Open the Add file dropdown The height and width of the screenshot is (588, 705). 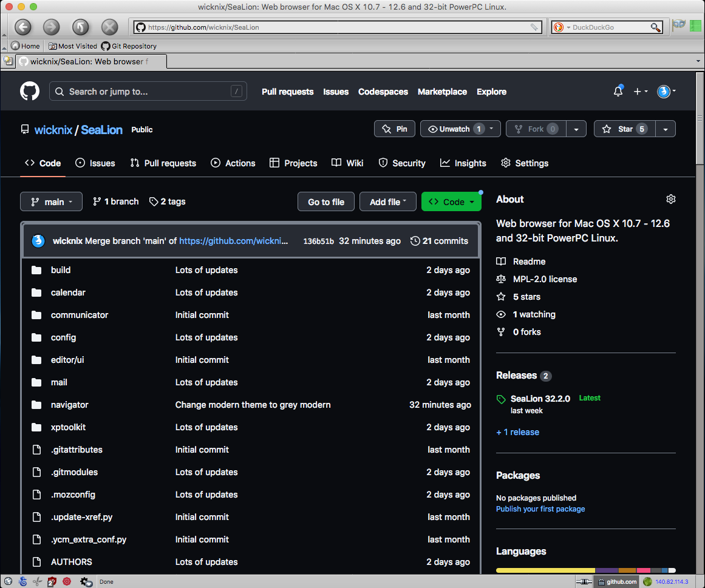click(387, 201)
